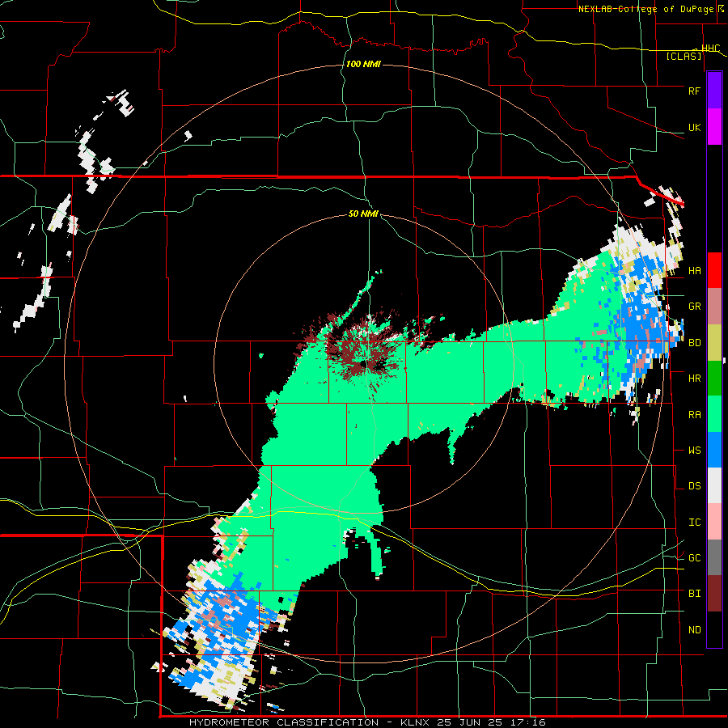Click the HR legend label
This screenshot has height=728, width=728.
pyautogui.click(x=694, y=379)
